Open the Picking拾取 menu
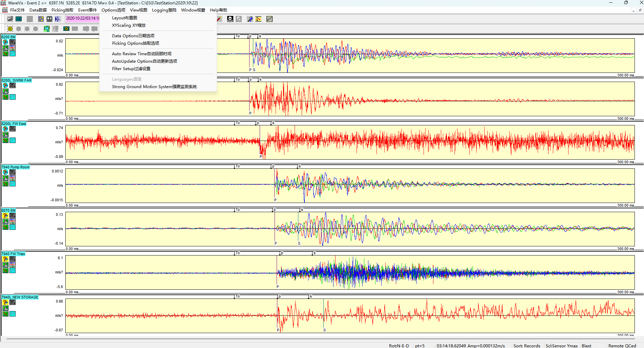 [62, 10]
